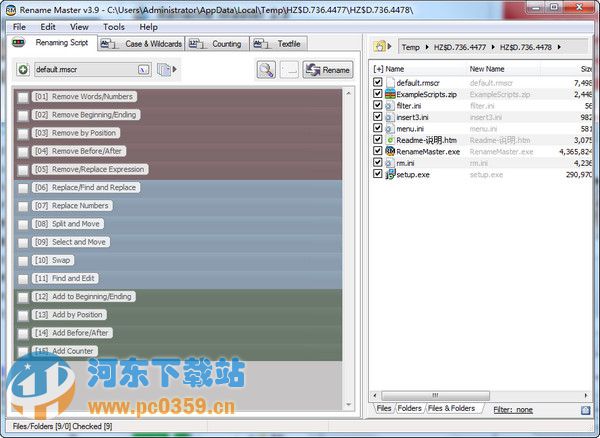600x438 pixels.
Task: Click the New Name column header
Action: [487, 69]
